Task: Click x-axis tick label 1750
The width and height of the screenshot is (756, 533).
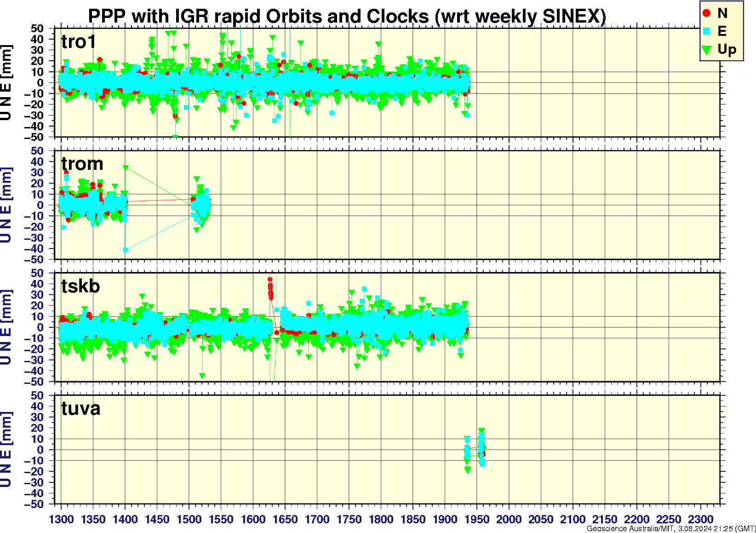Action: tap(349, 519)
